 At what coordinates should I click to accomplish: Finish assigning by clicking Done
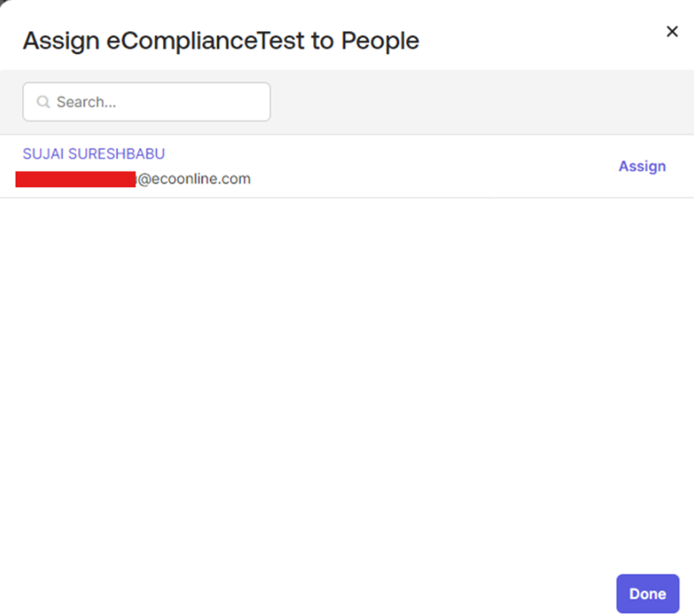point(647,593)
